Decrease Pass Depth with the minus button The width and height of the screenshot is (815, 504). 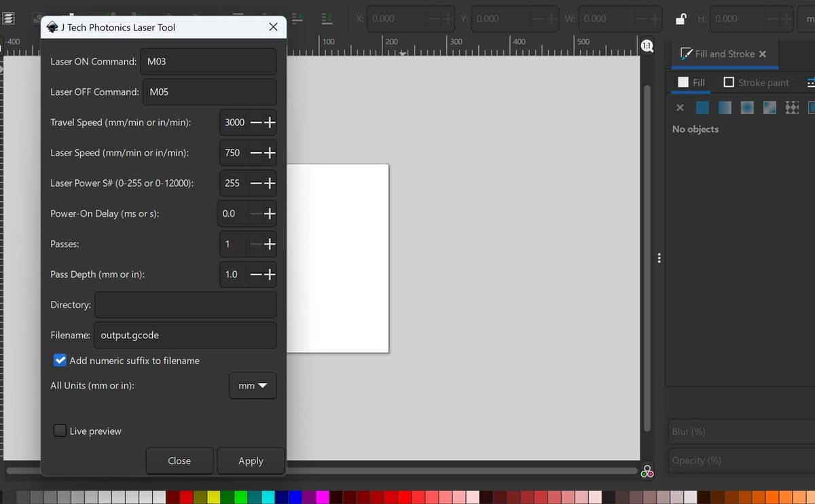[256, 274]
